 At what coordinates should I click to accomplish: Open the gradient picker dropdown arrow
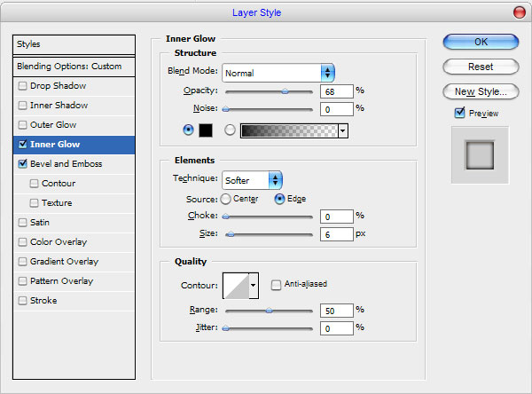[x=343, y=130]
